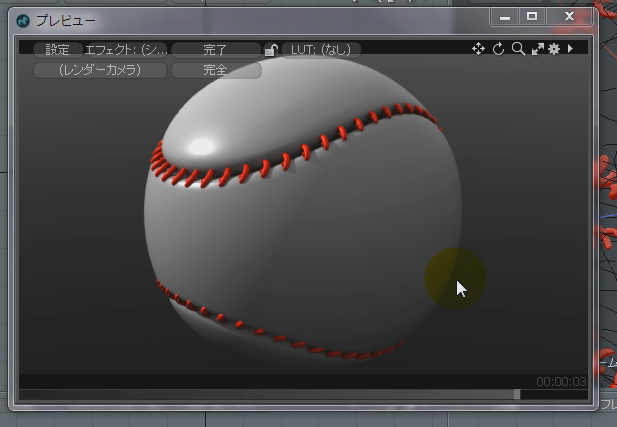
Task: Open the 完全 quality dropdown
Action: click(x=215, y=70)
